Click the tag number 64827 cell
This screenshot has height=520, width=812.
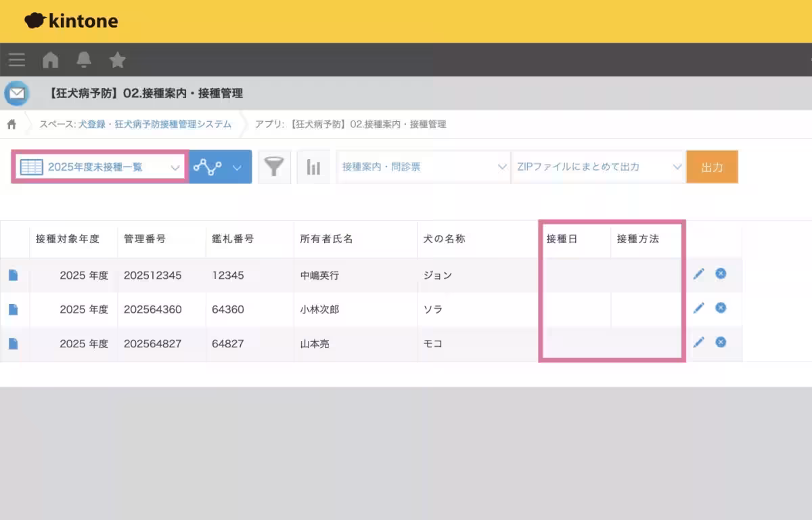coord(228,344)
